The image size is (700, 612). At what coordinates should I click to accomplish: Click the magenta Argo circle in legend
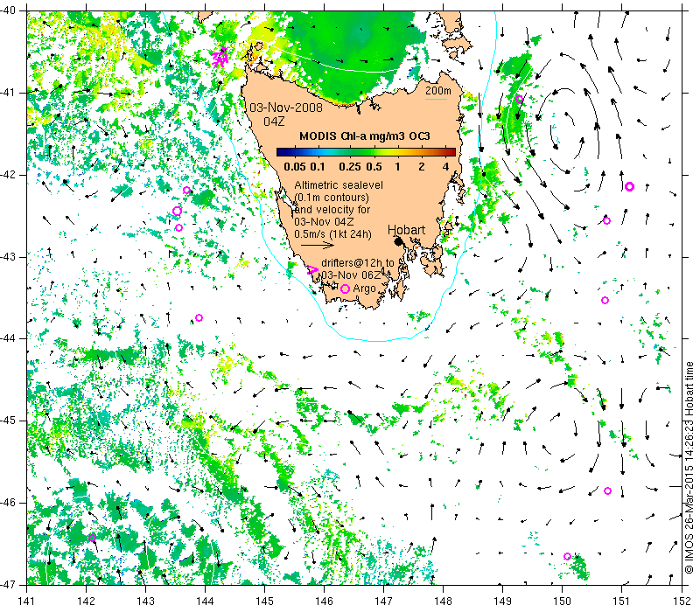[345, 289]
